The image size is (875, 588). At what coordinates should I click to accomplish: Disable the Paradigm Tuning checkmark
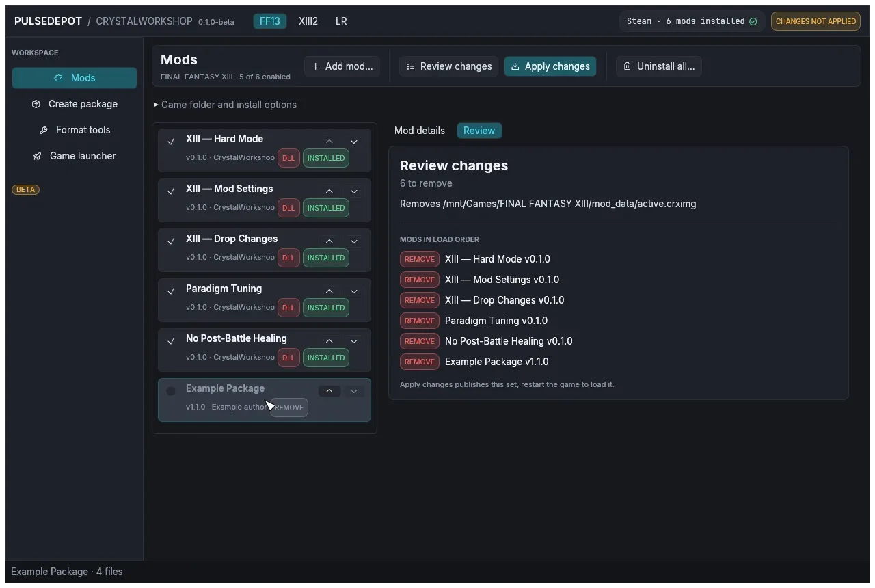(171, 291)
